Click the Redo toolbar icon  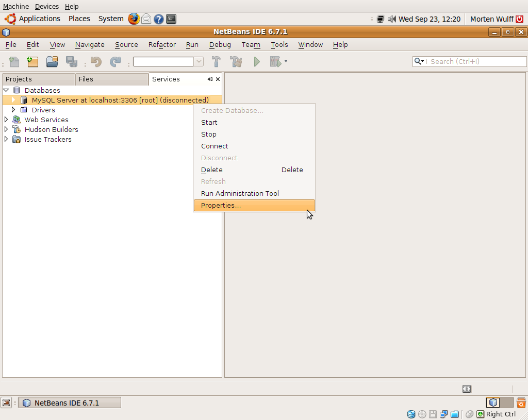tap(115, 62)
